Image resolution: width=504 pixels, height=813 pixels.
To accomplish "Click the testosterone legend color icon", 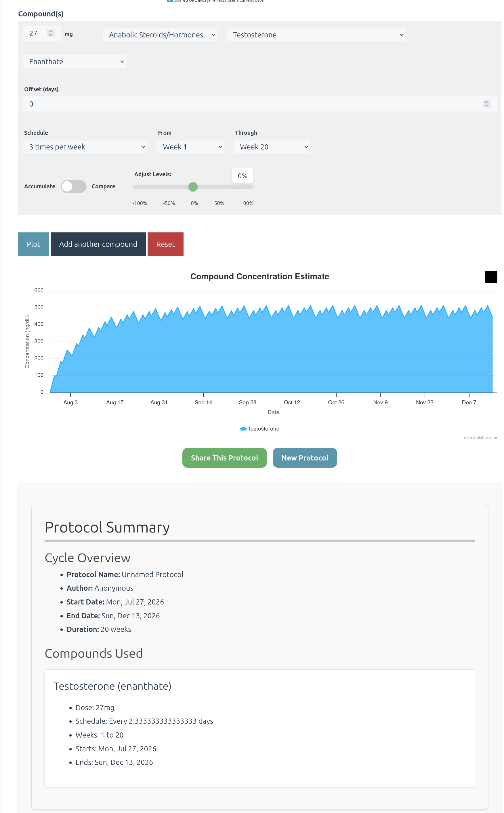I will [x=243, y=429].
